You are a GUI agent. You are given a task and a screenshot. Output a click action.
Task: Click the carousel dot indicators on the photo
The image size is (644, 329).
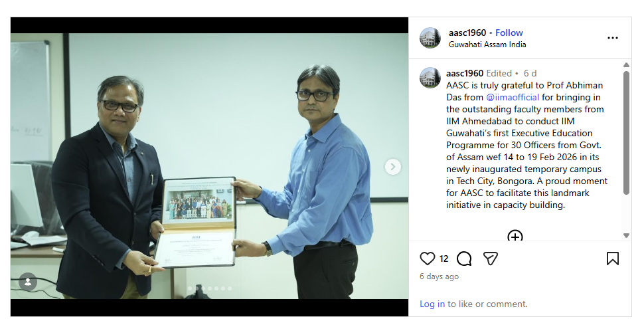(210, 288)
